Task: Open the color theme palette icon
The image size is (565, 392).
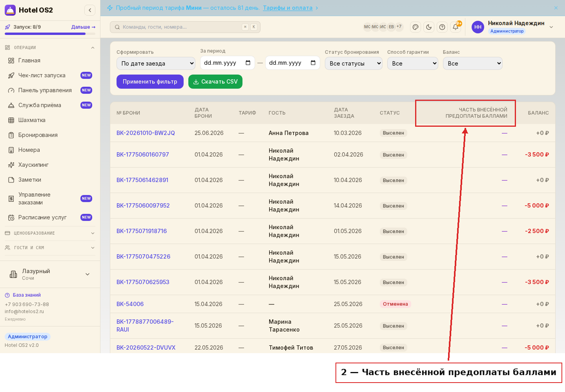Action: click(416, 27)
